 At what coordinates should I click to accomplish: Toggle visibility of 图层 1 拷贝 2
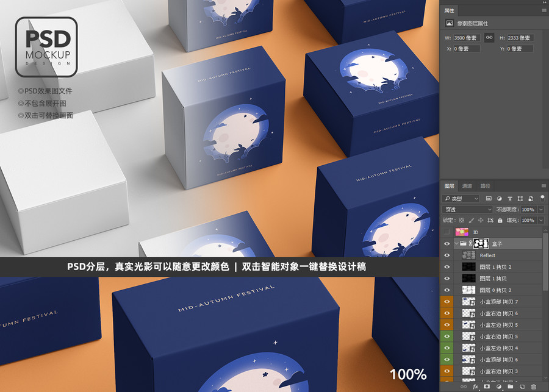click(447, 266)
